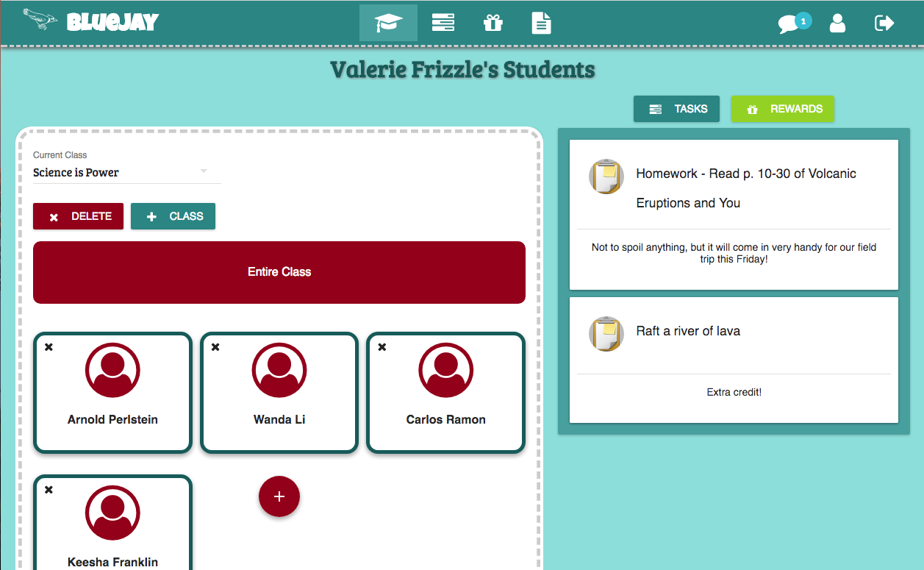Select the Carlos Ramon name label

[x=446, y=420]
